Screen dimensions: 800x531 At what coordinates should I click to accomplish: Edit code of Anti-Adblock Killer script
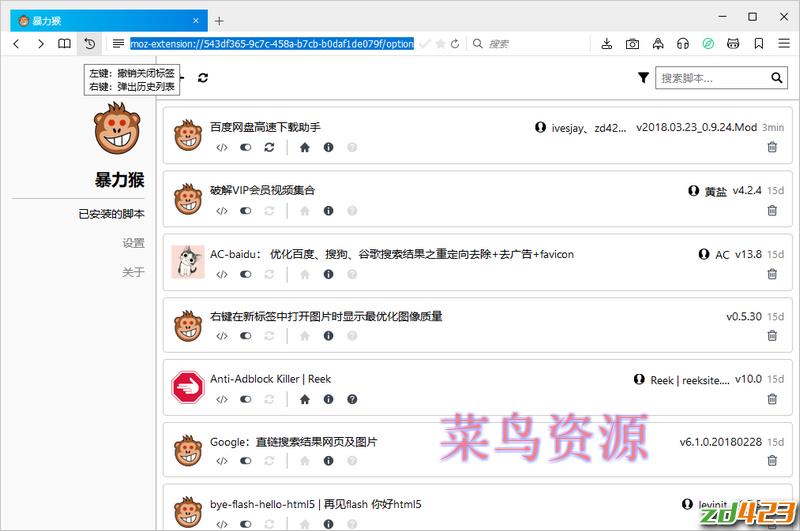[222, 399]
